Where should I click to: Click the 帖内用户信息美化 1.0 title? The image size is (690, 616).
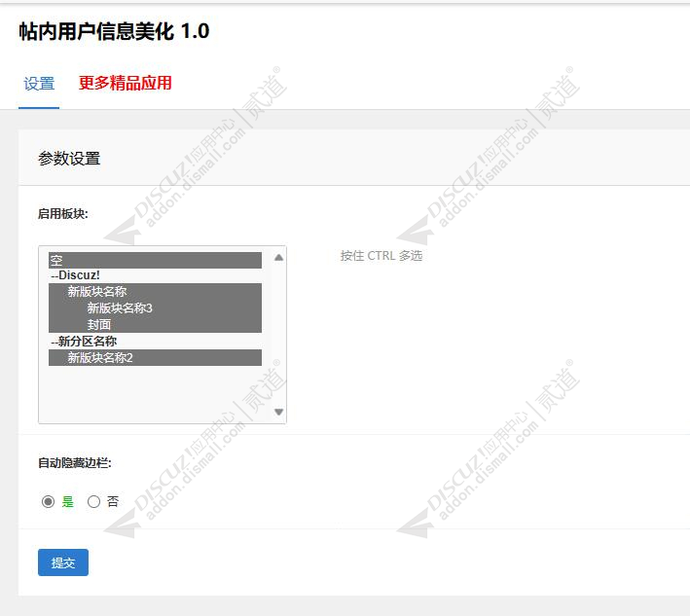(114, 32)
